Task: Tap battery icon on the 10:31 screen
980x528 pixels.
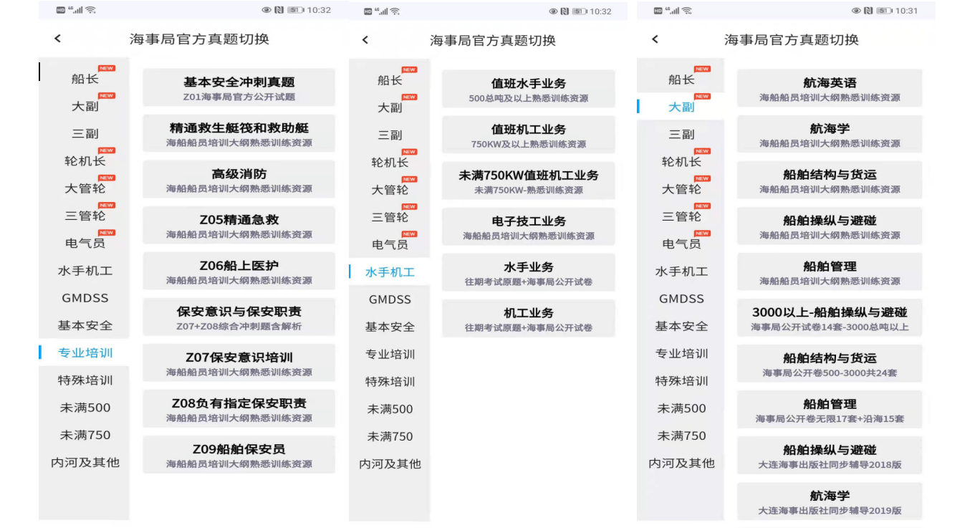Action: tap(886, 11)
